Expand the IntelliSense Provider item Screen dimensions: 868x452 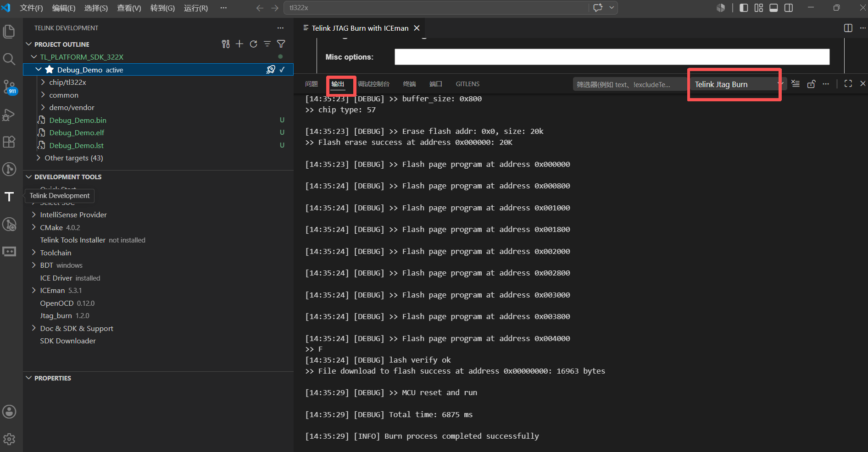click(x=34, y=215)
